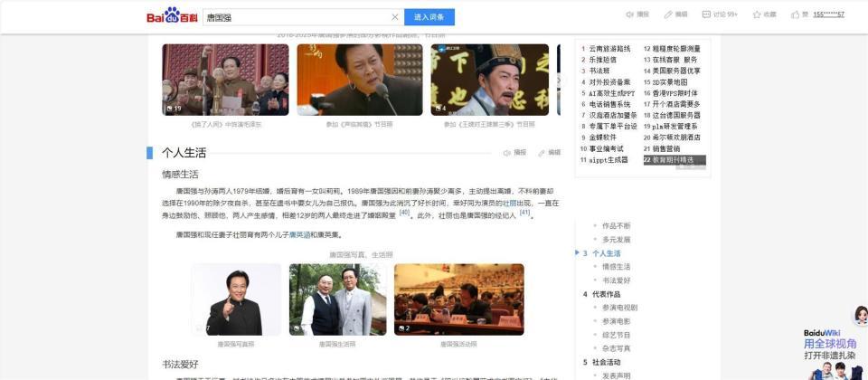Image resolution: width=868 pixels, height=380 pixels.
Task: Open the 讨论 99+ discussion section
Action: coord(720,14)
